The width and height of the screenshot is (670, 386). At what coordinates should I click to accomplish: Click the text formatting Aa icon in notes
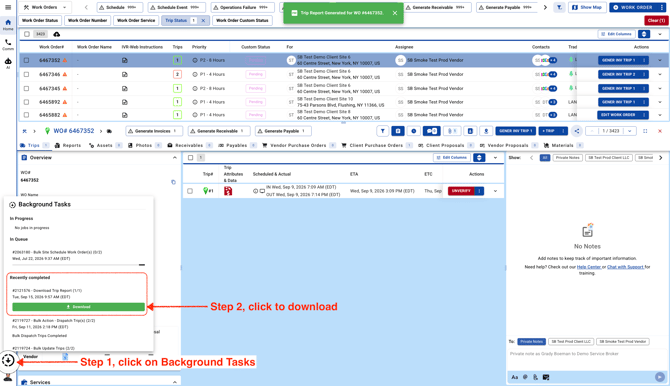pos(514,377)
